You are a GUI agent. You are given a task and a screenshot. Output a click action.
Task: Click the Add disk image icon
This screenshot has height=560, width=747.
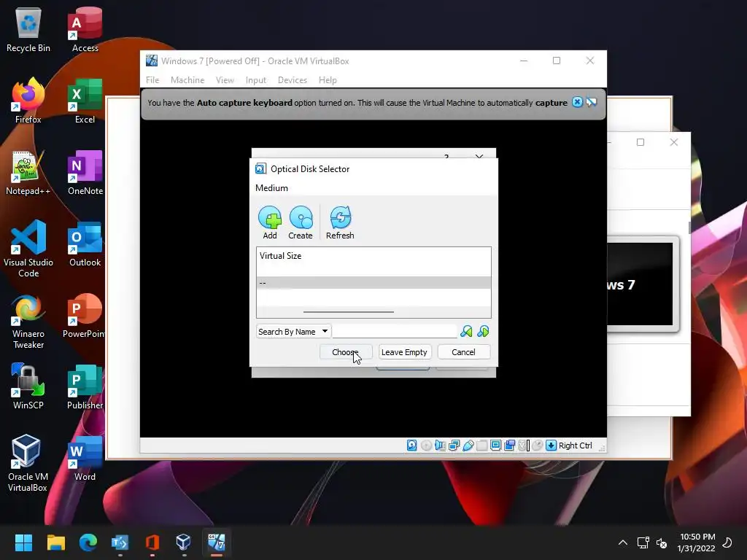pyautogui.click(x=270, y=222)
